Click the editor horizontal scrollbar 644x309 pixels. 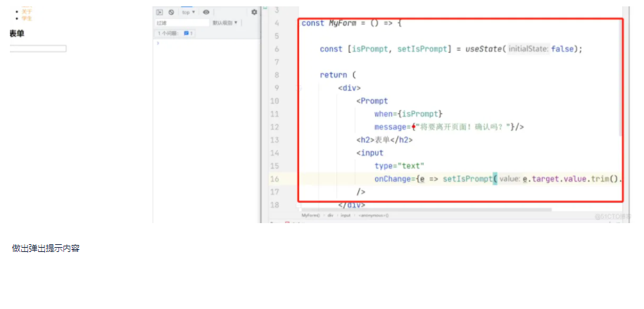click(x=425, y=210)
